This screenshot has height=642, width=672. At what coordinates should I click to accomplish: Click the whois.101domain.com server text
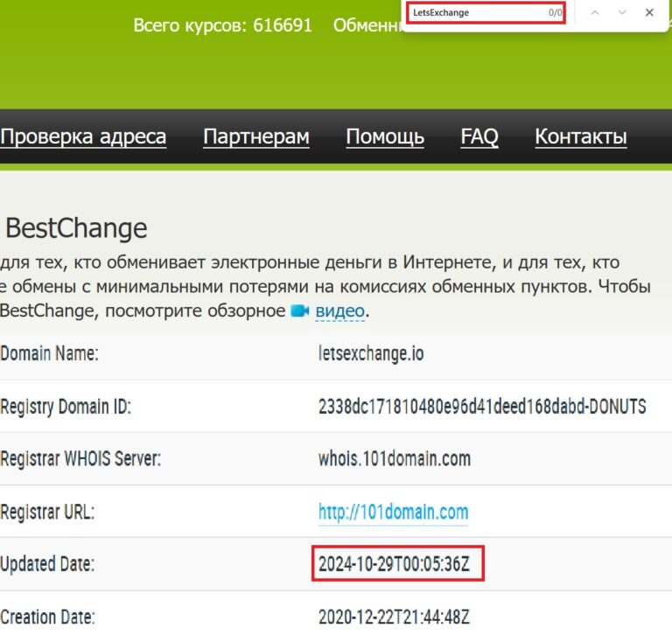point(394,458)
